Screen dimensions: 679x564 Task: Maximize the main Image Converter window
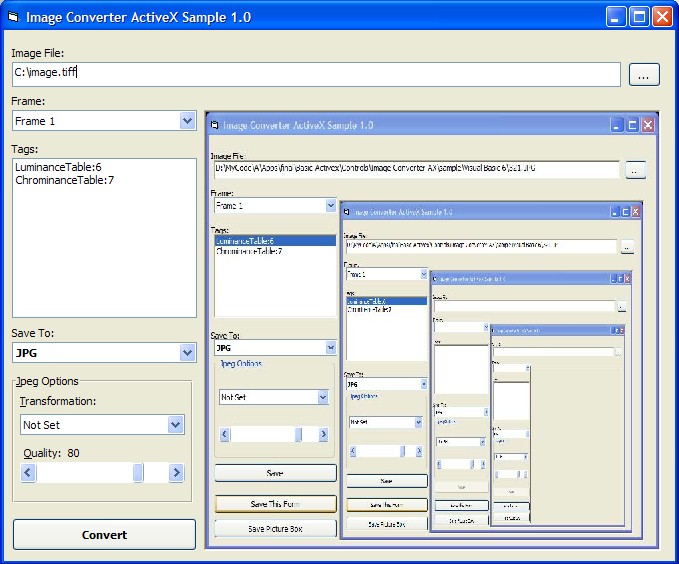[x=639, y=17]
